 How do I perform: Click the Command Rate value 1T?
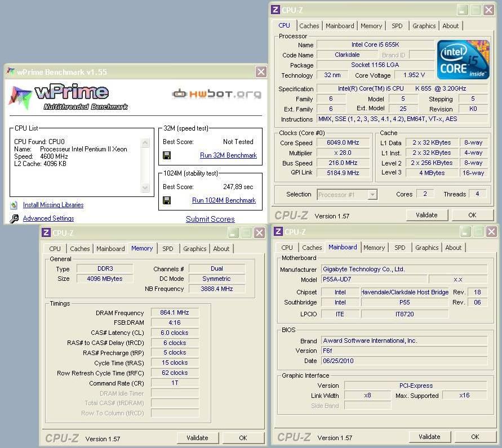pos(175,383)
